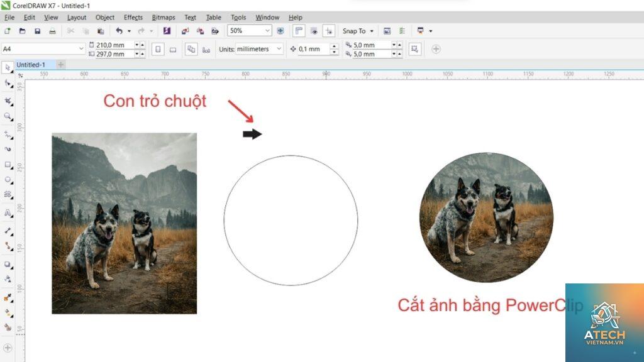Toggle Treat as filled button
This screenshot has width=644, height=362.
pyautogui.click(x=415, y=49)
